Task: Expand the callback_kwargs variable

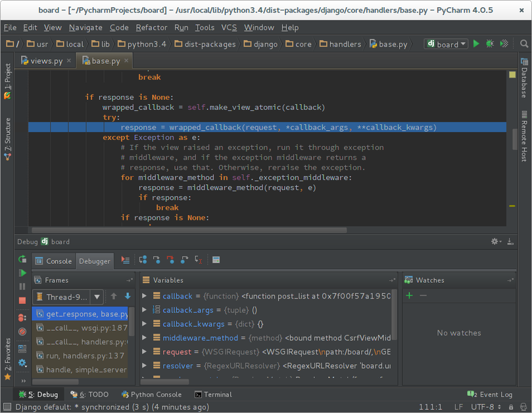Action: 144,324
